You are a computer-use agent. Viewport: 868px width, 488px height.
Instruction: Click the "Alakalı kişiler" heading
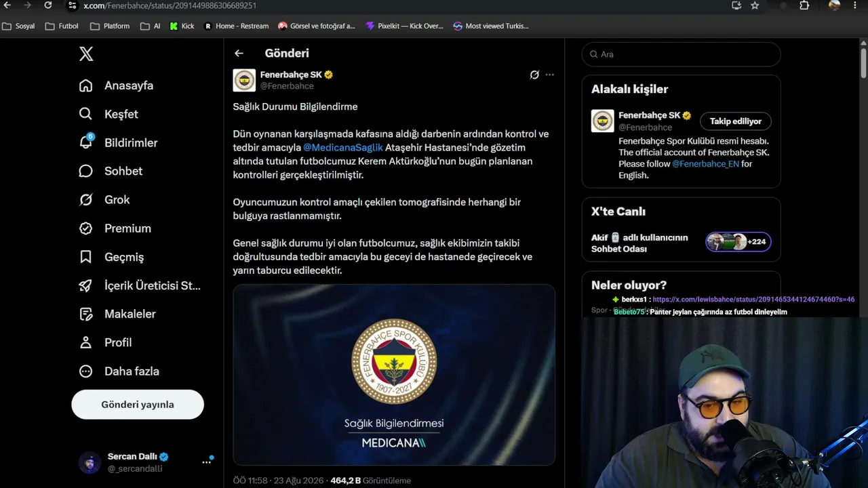(x=629, y=89)
